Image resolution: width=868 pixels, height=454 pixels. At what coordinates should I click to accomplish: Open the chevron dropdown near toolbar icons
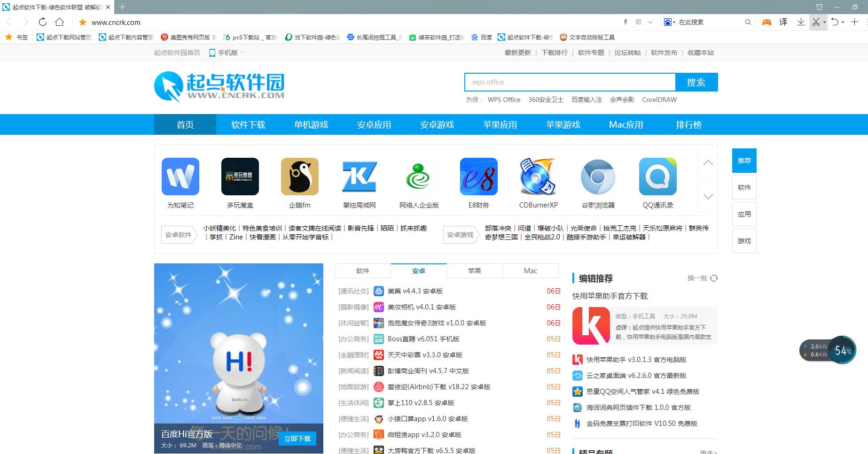pos(650,22)
